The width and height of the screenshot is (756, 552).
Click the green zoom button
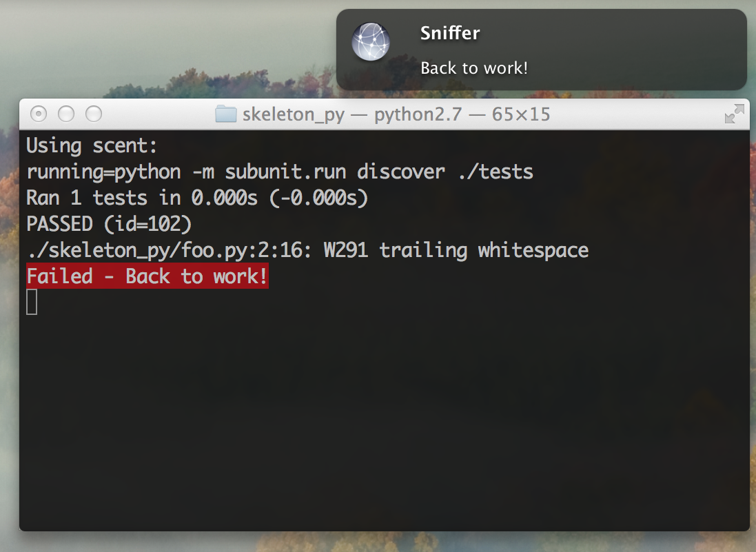coord(93,114)
